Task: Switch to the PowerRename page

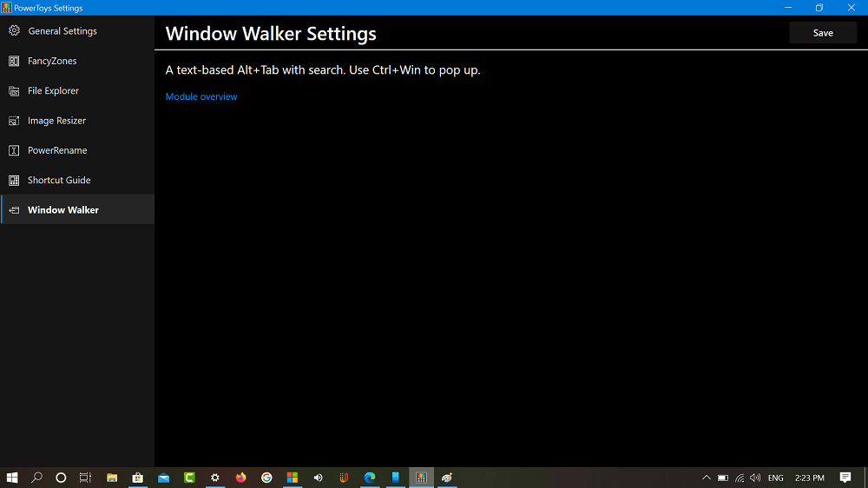Action: (x=77, y=151)
